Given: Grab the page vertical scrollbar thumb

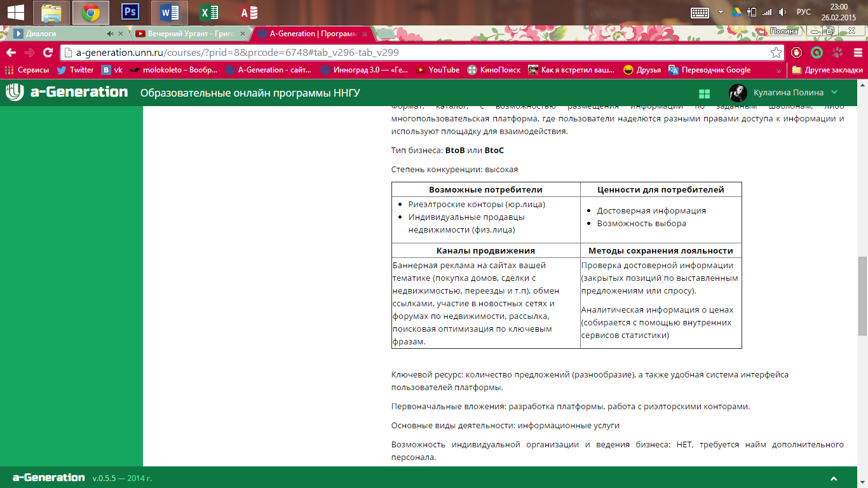Looking at the screenshot, I should click(862, 296).
